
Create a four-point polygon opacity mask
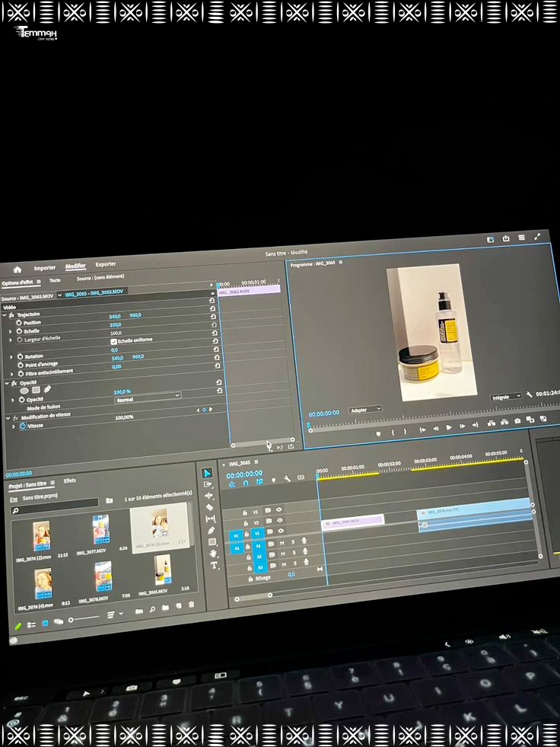pos(37,390)
